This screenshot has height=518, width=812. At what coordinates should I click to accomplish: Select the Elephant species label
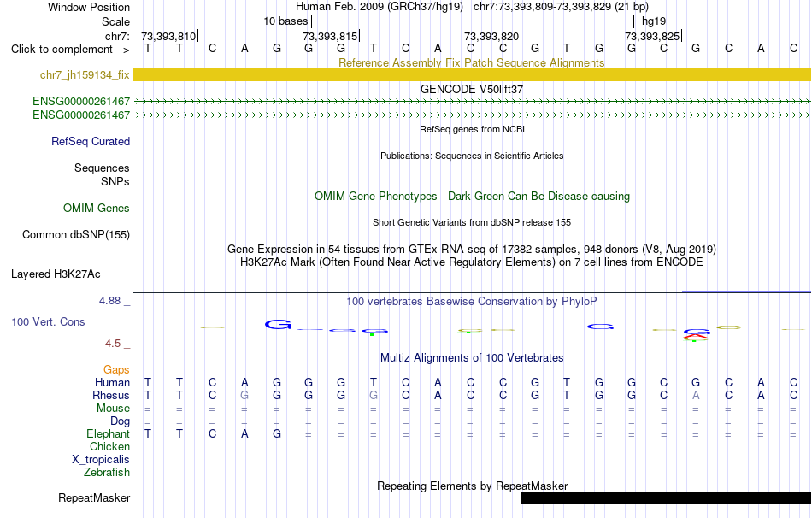pos(109,433)
